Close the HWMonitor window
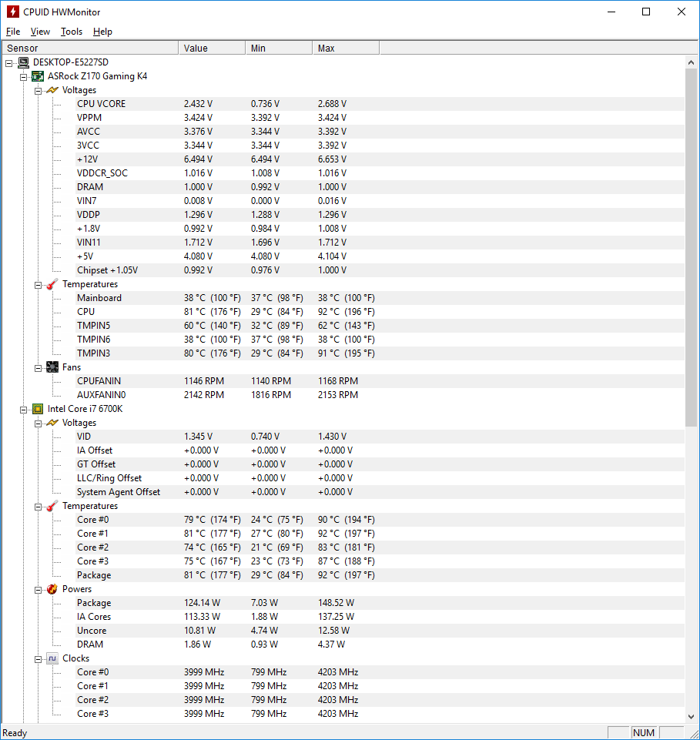 681,12
